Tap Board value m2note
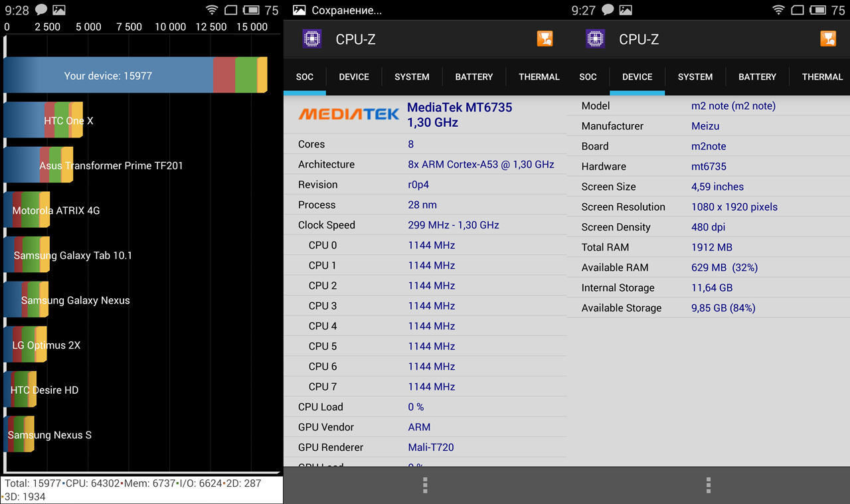Screen dimensions: 850x504 (709, 146)
